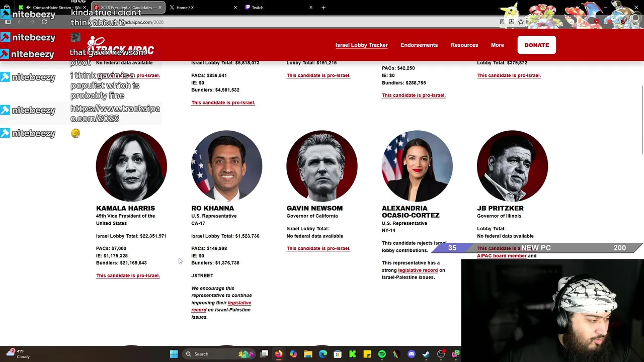Open Israel Lobby Tracker nav item
The width and height of the screenshot is (644, 362).
pos(361,45)
